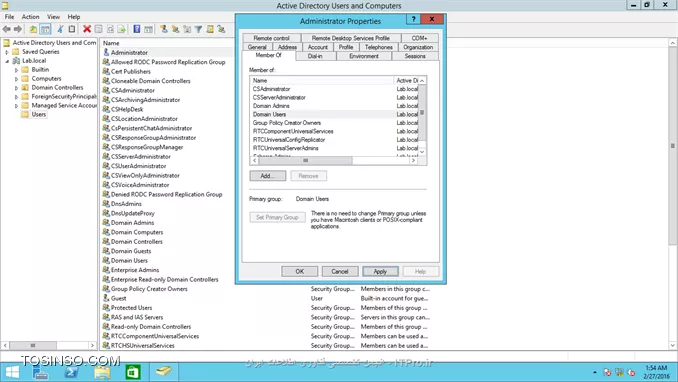
Task: Click the Apply button
Action: click(380, 271)
